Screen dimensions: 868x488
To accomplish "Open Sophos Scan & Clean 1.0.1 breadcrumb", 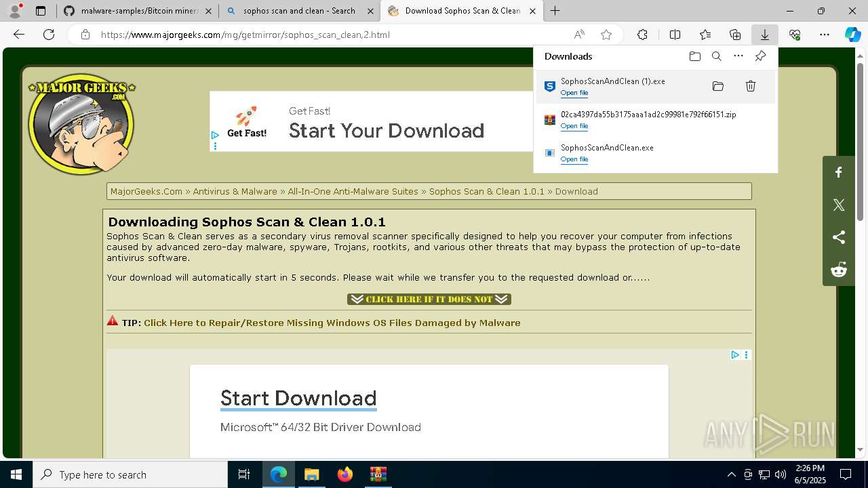I will pyautogui.click(x=487, y=191).
